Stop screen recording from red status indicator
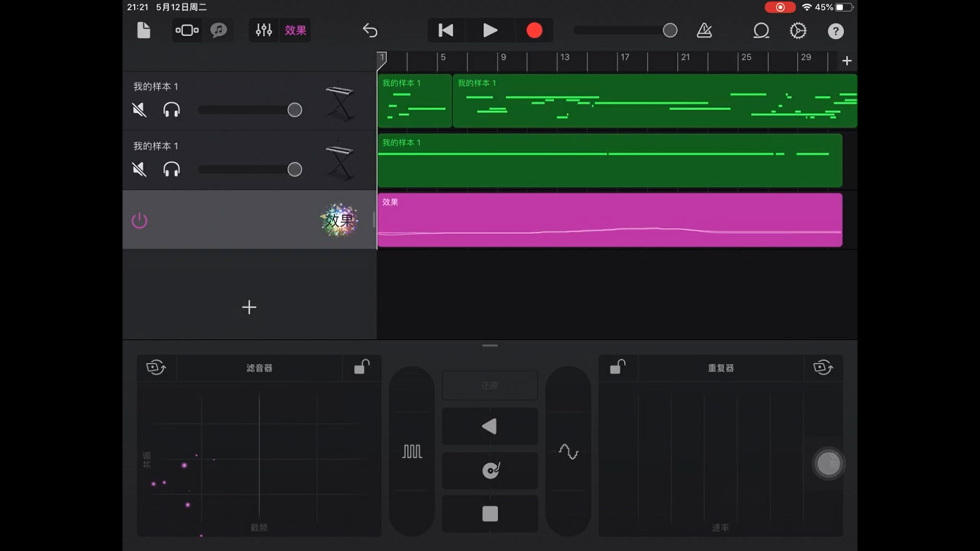This screenshot has width=980, height=551. [x=780, y=7]
